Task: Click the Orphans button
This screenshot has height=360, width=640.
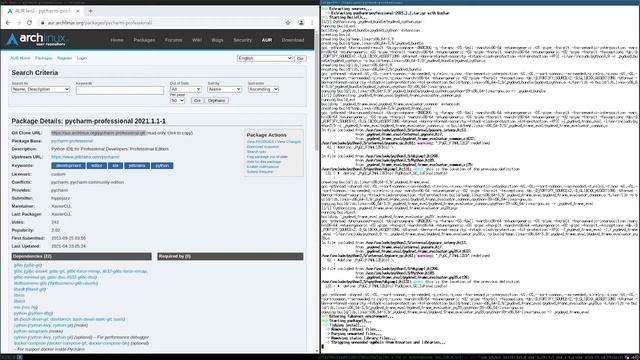Action: (216, 100)
